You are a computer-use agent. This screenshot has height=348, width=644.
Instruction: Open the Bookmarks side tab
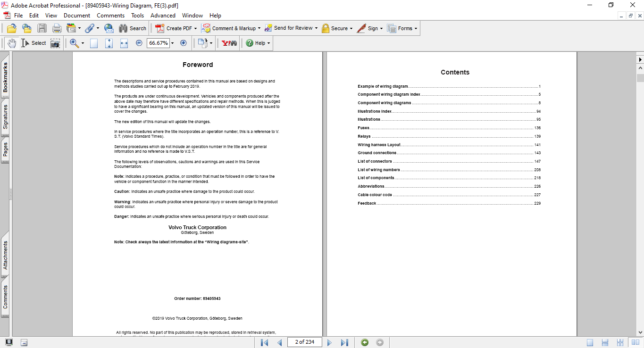[x=6, y=78]
